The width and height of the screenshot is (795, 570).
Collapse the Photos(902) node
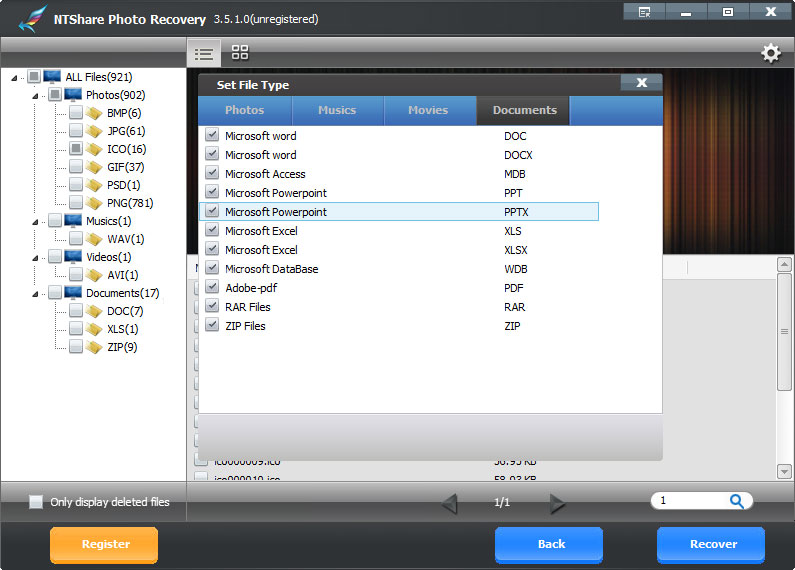pyautogui.click(x=35, y=95)
